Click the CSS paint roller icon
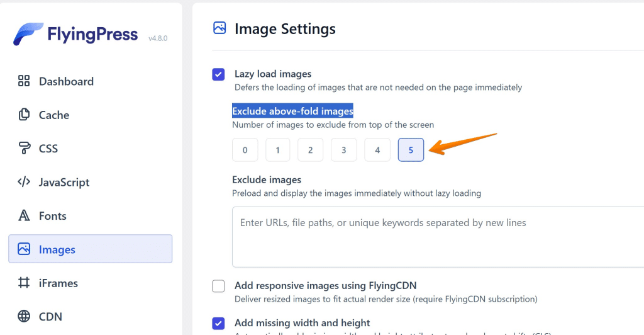Screen dimensions: 644x335 point(24,149)
